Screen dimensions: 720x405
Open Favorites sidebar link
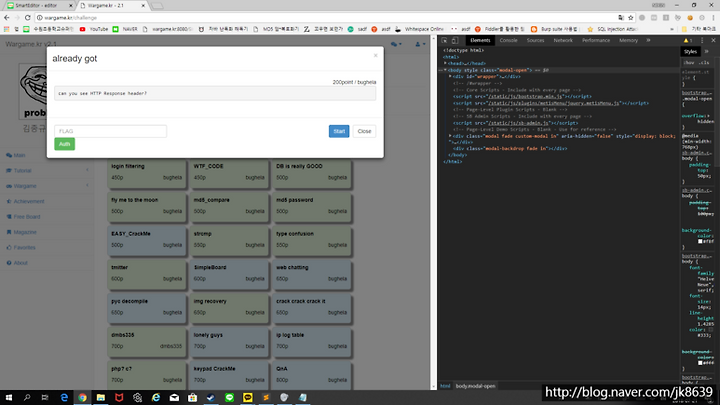(21, 248)
